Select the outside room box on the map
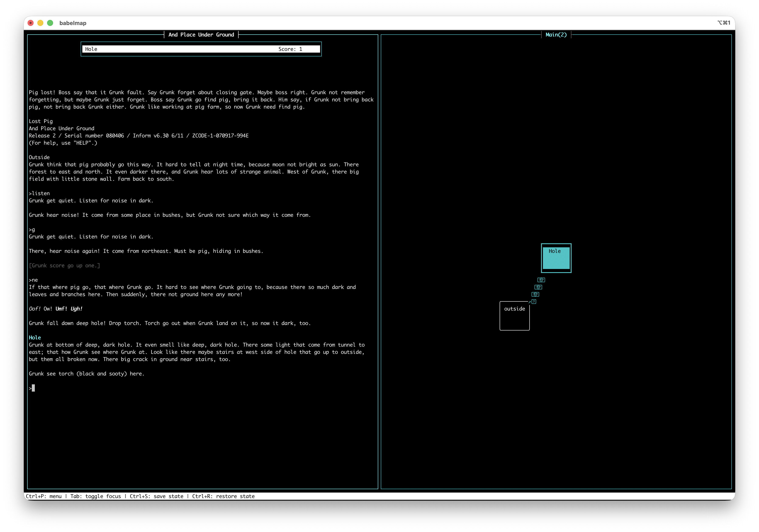 coord(514,316)
